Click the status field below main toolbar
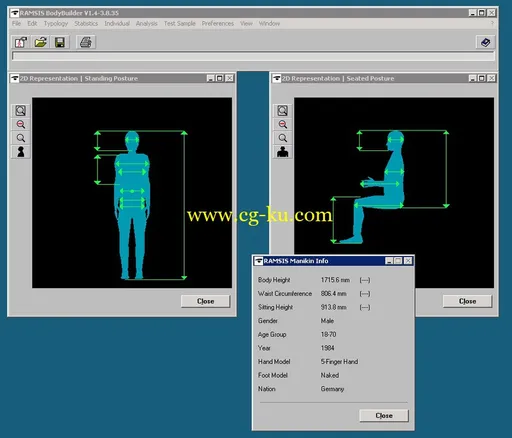The image size is (512, 438). [x=253, y=56]
